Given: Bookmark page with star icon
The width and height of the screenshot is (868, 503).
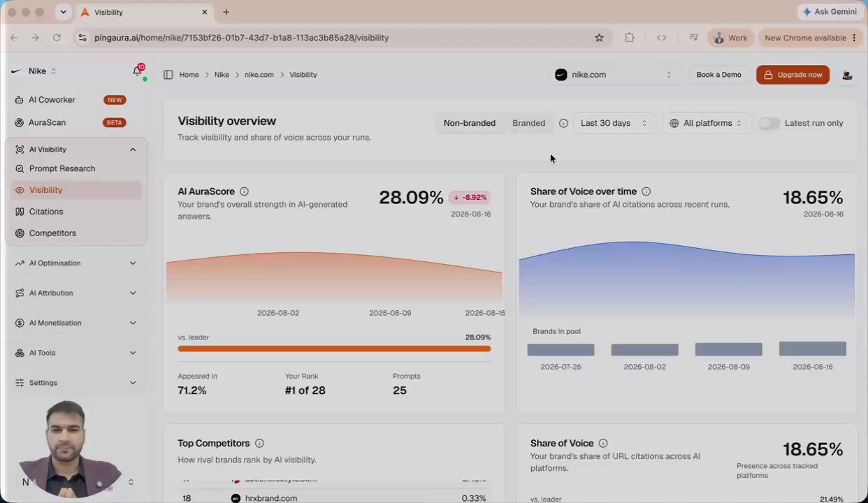Looking at the screenshot, I should point(599,38).
